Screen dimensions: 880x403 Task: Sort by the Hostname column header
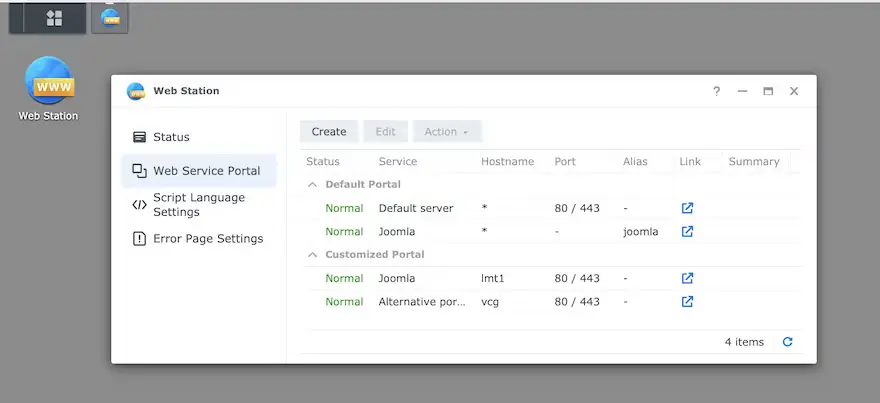[x=507, y=161]
